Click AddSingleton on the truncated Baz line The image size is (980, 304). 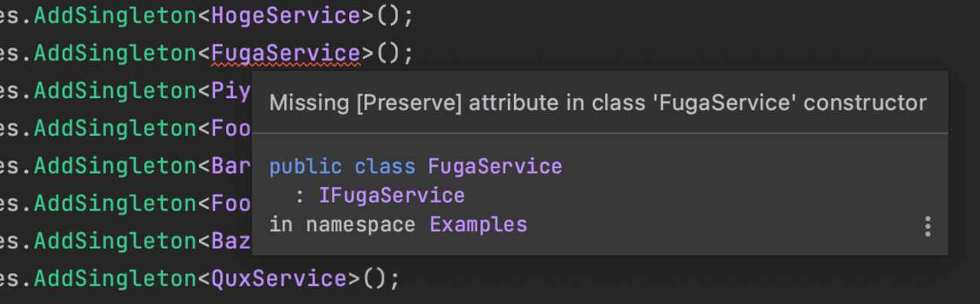(x=115, y=241)
